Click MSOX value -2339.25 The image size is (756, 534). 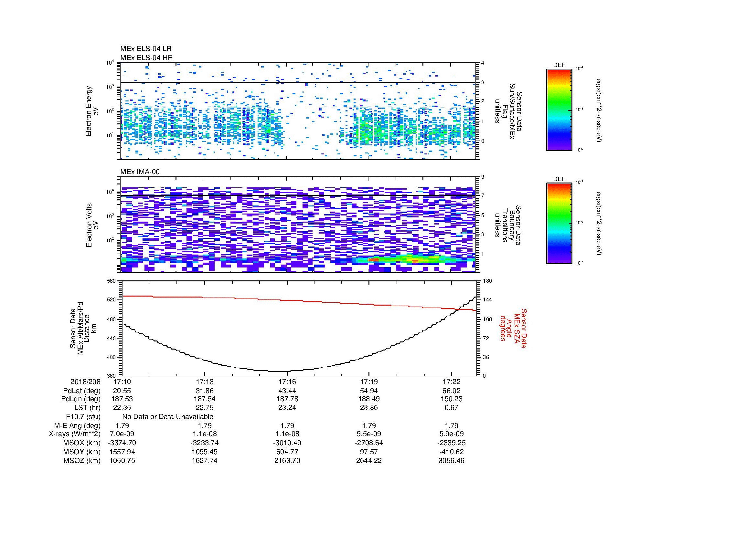452,443
